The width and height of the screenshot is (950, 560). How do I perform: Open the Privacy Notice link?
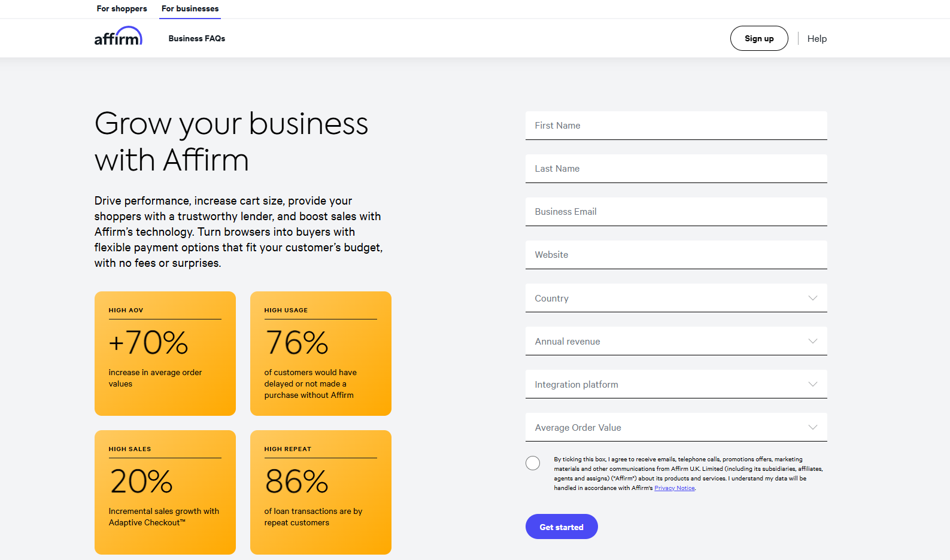tap(675, 488)
